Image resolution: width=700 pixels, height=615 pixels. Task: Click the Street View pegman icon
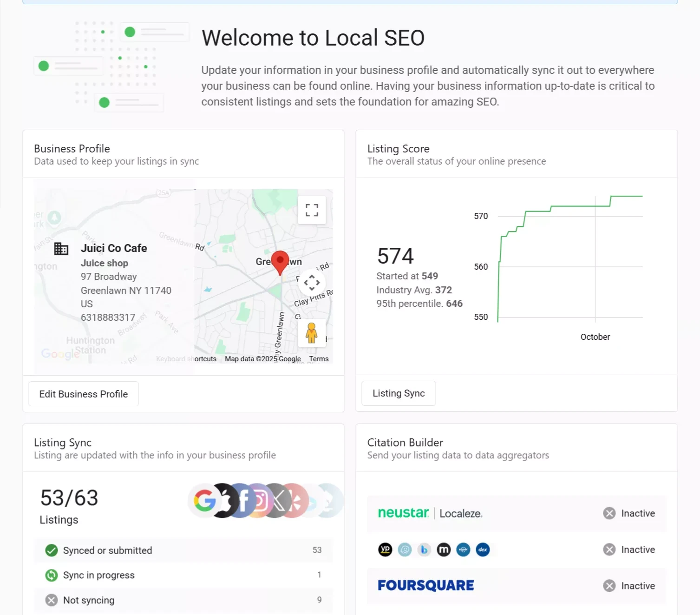312,333
